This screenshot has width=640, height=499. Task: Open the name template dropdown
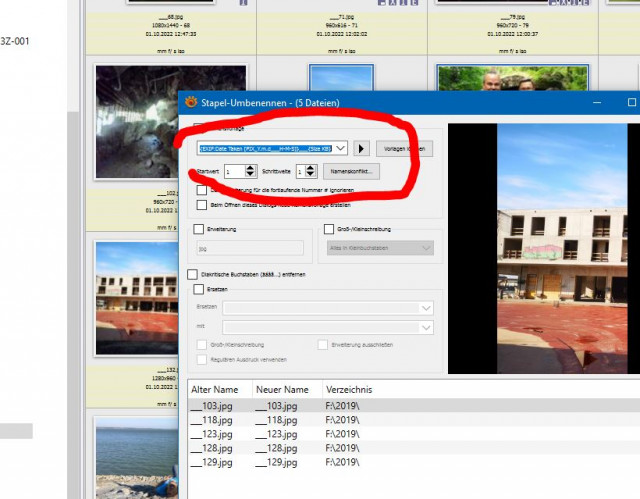(x=340, y=149)
